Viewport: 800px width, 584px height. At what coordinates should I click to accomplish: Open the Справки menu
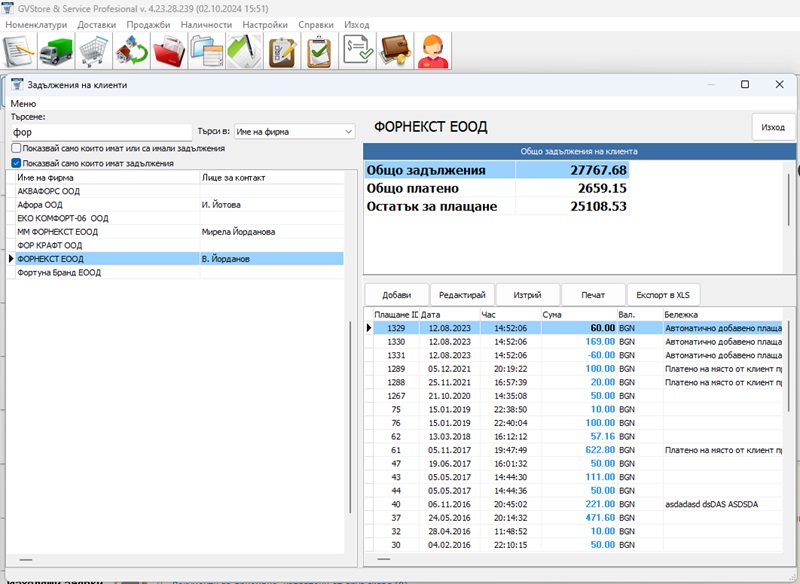(316, 24)
